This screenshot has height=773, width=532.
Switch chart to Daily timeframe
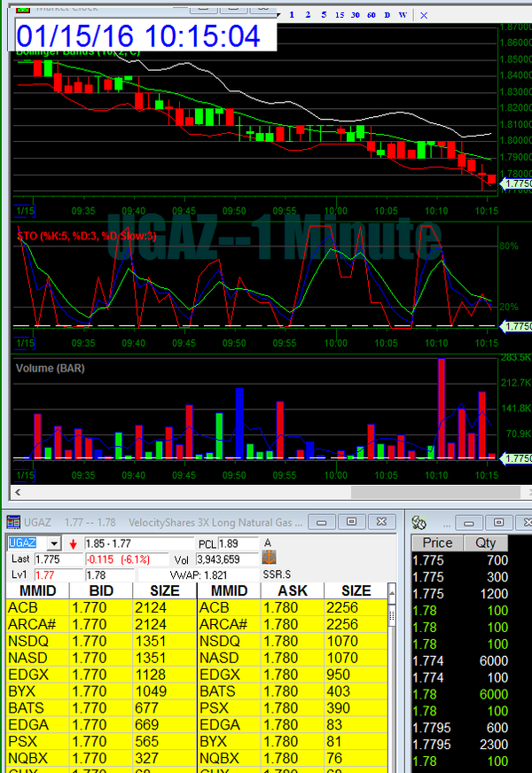387,15
